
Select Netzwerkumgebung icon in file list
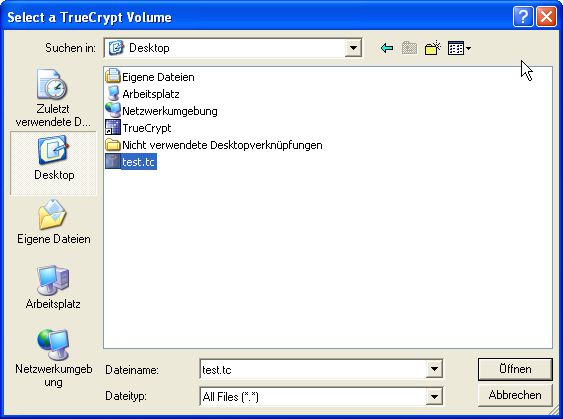113,111
